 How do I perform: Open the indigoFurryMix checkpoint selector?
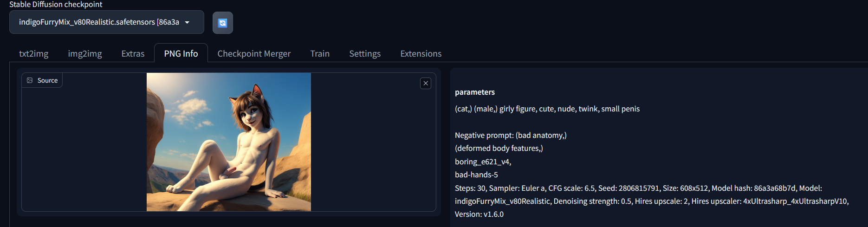[107, 22]
